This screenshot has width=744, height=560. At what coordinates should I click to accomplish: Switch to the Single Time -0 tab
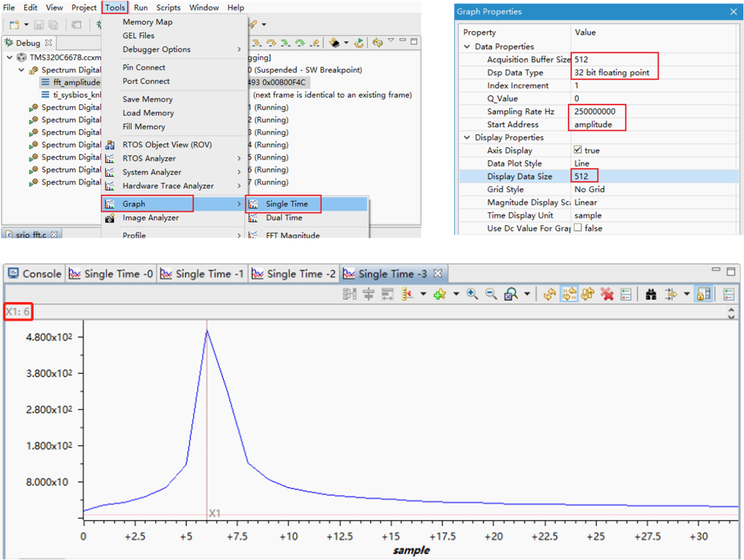pyautogui.click(x=111, y=274)
